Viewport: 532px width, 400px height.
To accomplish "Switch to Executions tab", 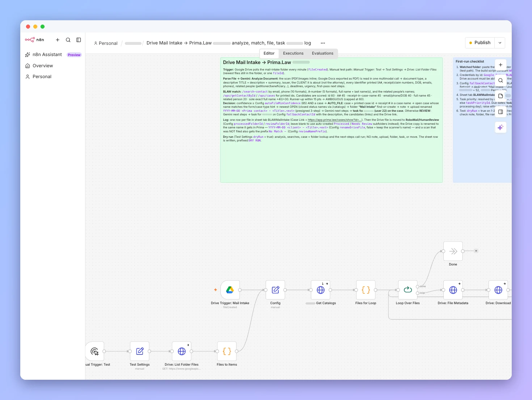I will (293, 54).
